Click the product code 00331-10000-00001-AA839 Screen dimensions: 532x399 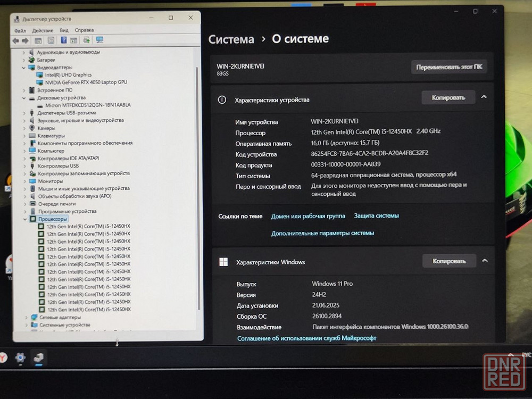(346, 164)
